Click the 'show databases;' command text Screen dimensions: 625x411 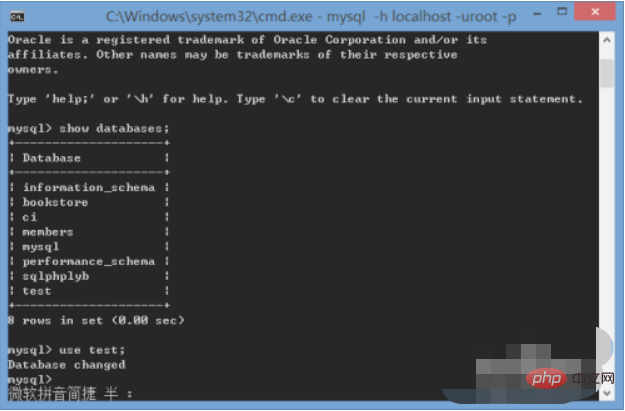[114, 128]
